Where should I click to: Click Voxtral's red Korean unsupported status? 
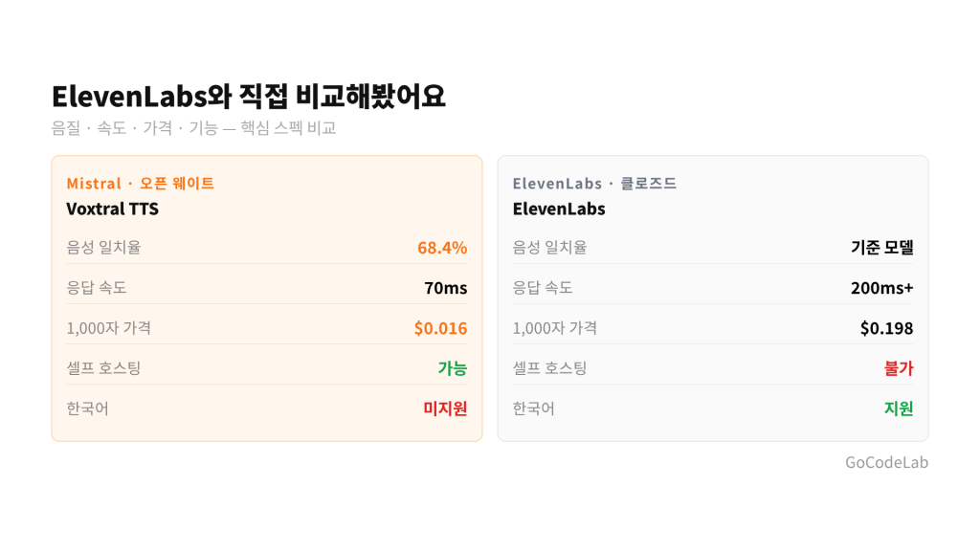445,408
